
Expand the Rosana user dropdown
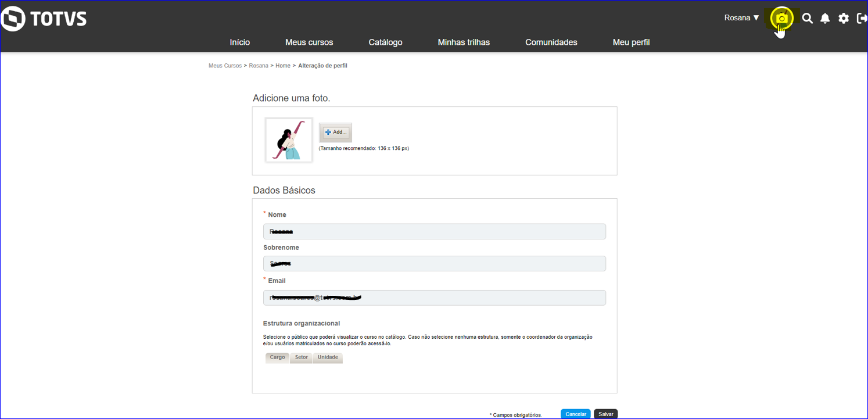(x=742, y=18)
